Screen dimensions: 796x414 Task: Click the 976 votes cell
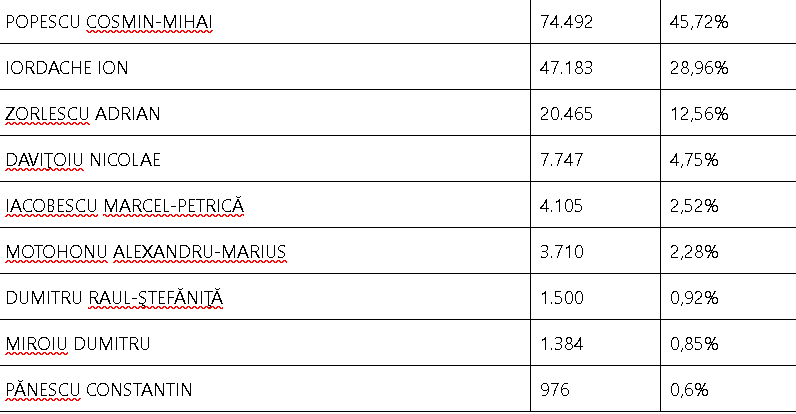pos(554,390)
